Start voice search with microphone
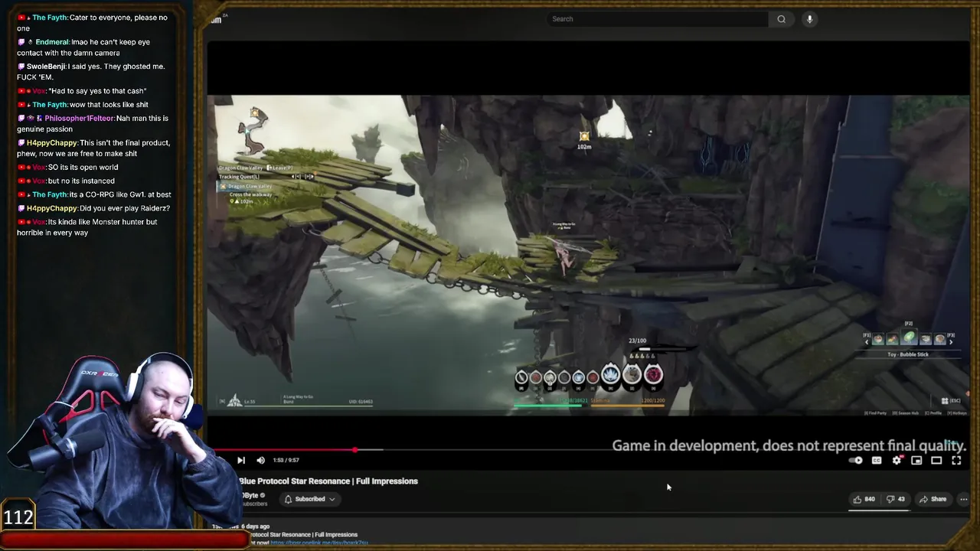 tap(809, 19)
